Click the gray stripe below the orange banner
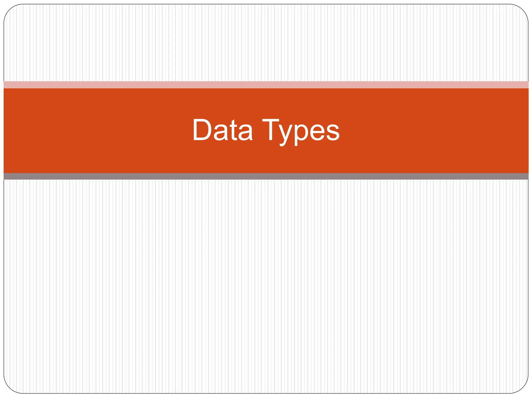Screen dimensions: 532x399 point(266,176)
